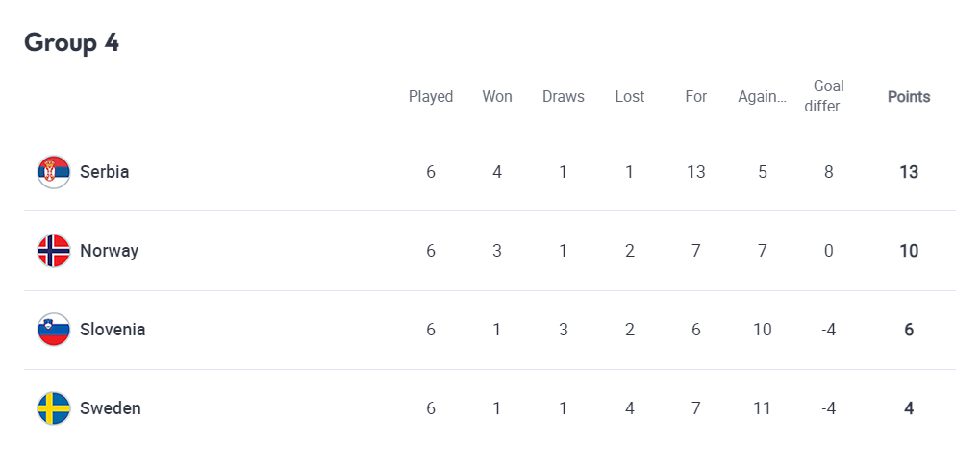Screen dimensions: 980x469
Task: Click the Played column header
Action: click(x=431, y=97)
